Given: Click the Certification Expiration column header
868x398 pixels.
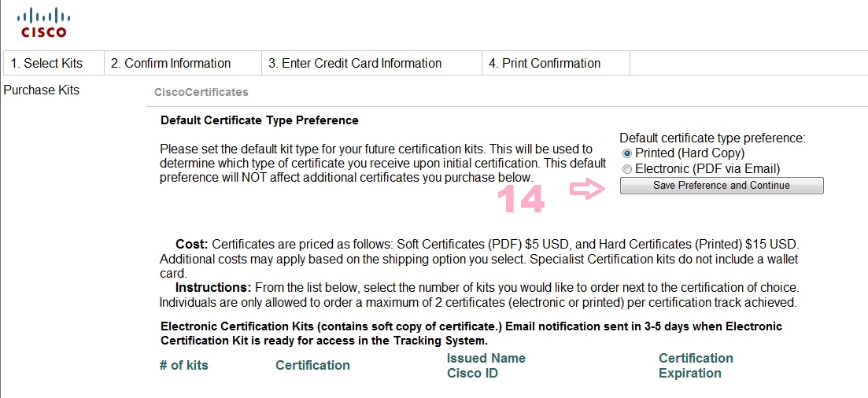Looking at the screenshot, I should pyautogui.click(x=696, y=366).
